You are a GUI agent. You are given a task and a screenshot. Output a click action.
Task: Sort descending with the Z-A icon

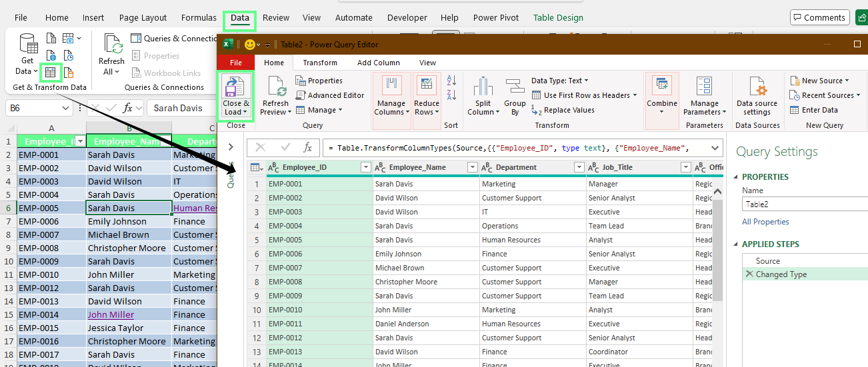(x=451, y=95)
